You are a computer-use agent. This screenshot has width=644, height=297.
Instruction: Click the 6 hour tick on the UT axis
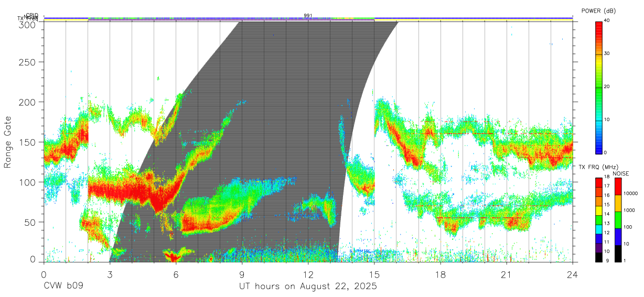click(x=176, y=274)
